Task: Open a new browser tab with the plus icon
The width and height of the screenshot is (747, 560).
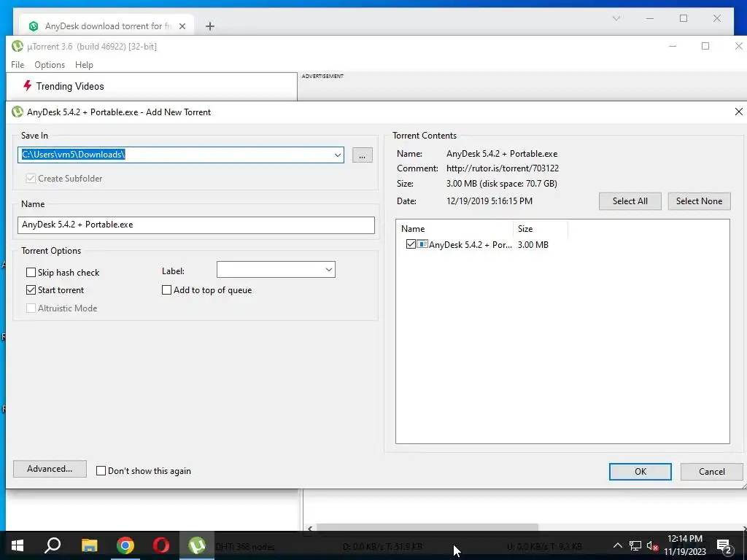Action: pos(209,26)
